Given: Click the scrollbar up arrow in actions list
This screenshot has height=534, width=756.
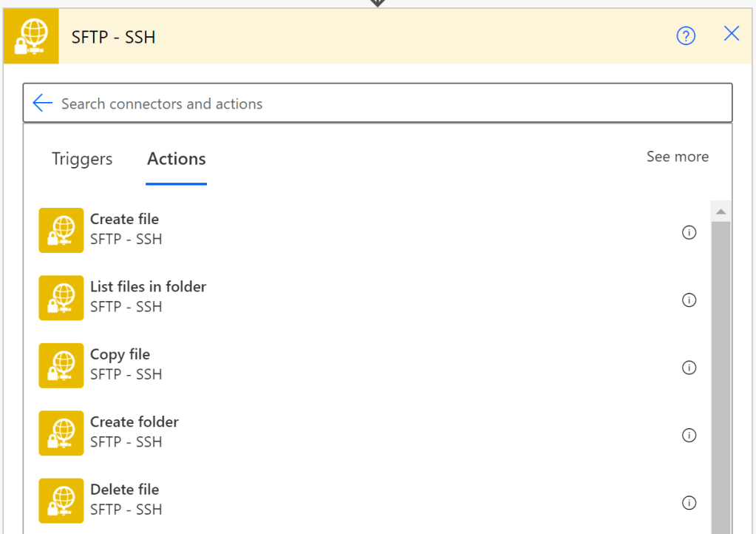Looking at the screenshot, I should click(721, 212).
